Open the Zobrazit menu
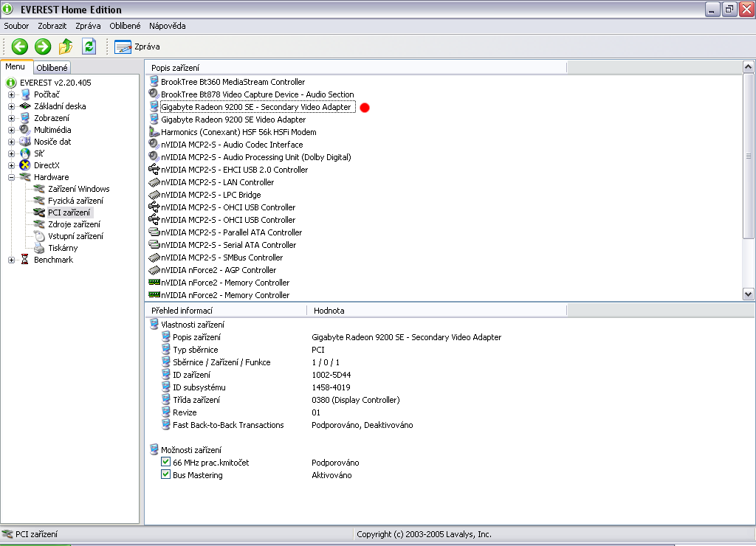756x546 pixels. [52, 26]
